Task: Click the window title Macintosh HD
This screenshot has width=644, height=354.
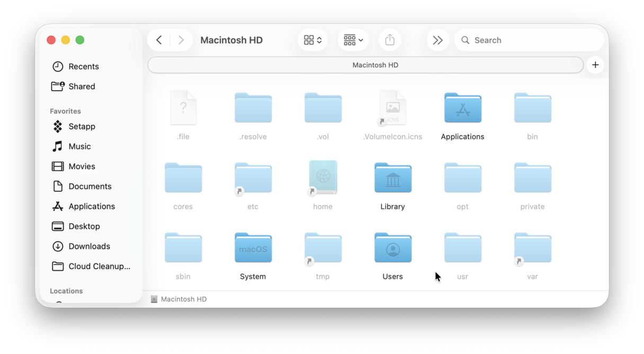Action: (231, 40)
